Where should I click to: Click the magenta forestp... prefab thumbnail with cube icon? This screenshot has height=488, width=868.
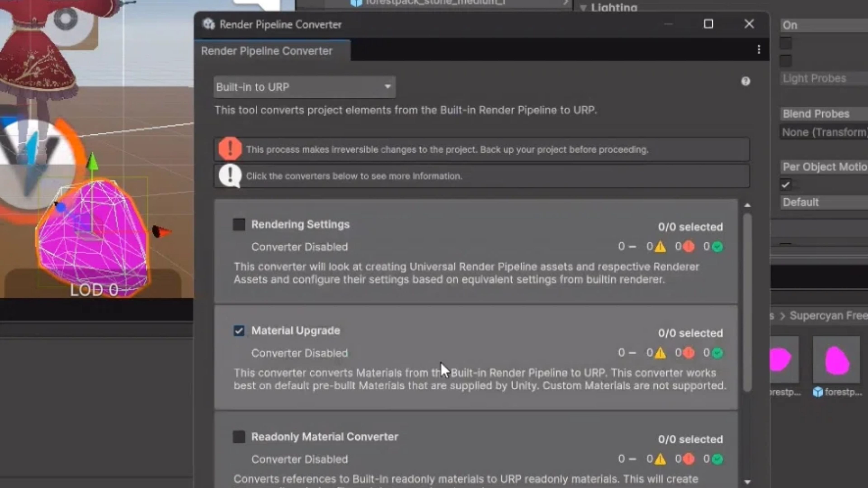836,360
